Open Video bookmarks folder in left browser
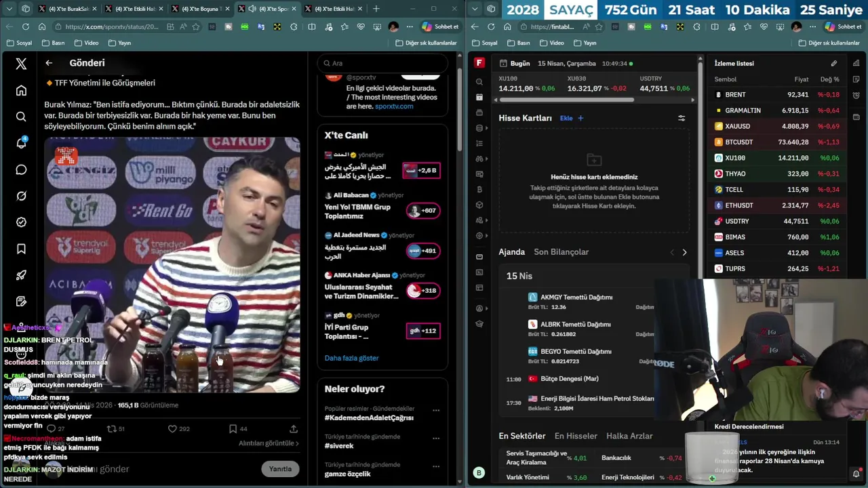The width and height of the screenshot is (868, 488). (86, 43)
